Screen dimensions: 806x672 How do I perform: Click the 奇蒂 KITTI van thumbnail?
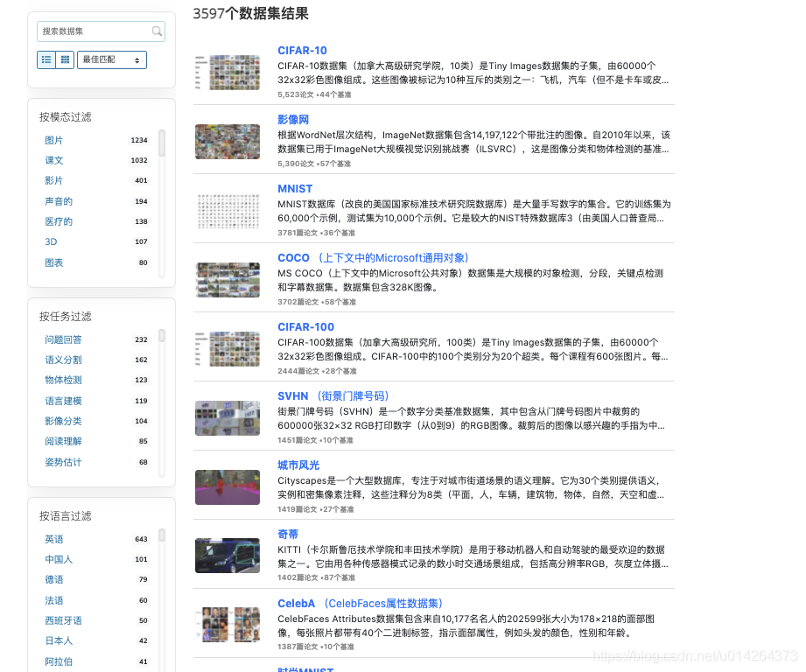click(x=228, y=556)
